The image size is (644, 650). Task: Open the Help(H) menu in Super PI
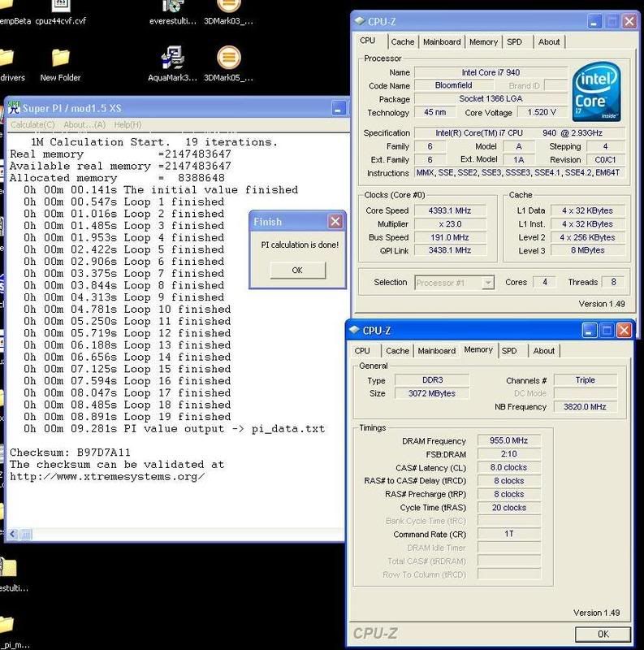click(x=128, y=124)
